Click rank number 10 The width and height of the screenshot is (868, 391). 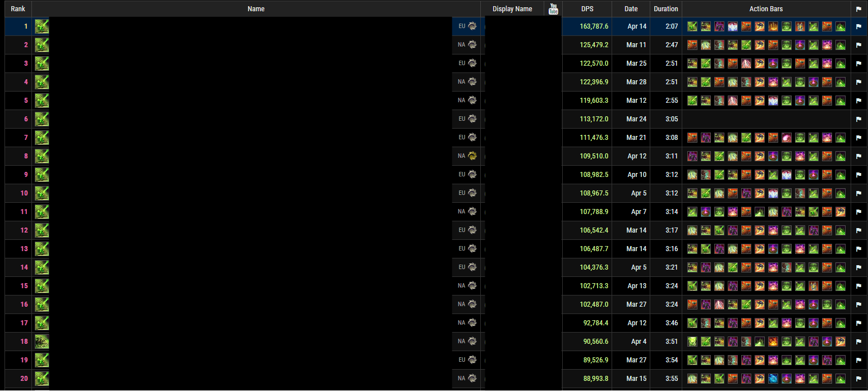tap(24, 193)
